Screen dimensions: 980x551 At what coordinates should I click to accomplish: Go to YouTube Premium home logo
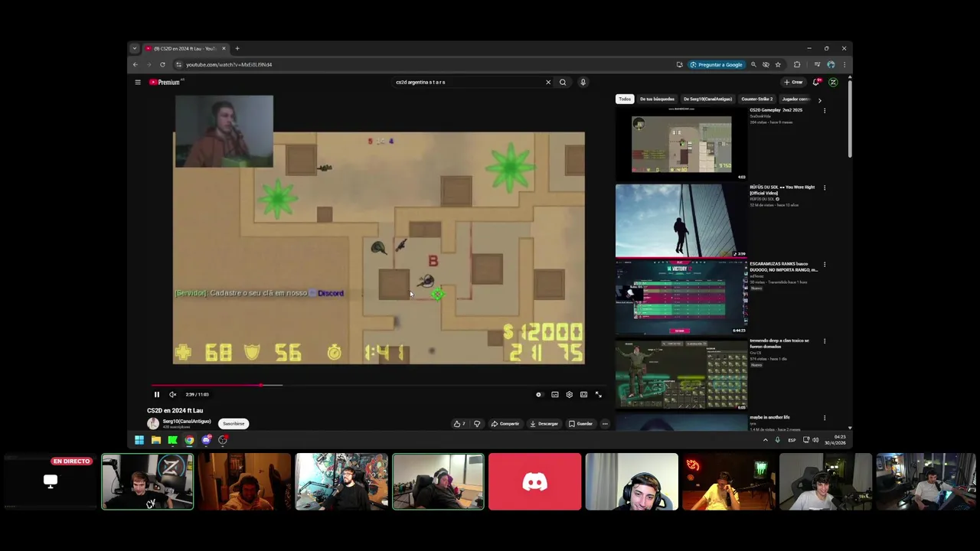pos(165,82)
